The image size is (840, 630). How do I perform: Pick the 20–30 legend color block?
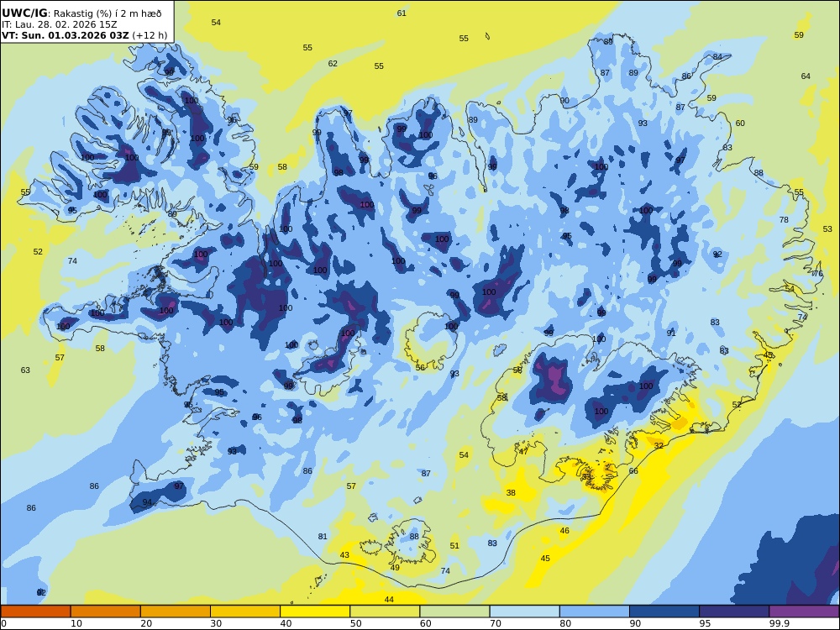176,612
